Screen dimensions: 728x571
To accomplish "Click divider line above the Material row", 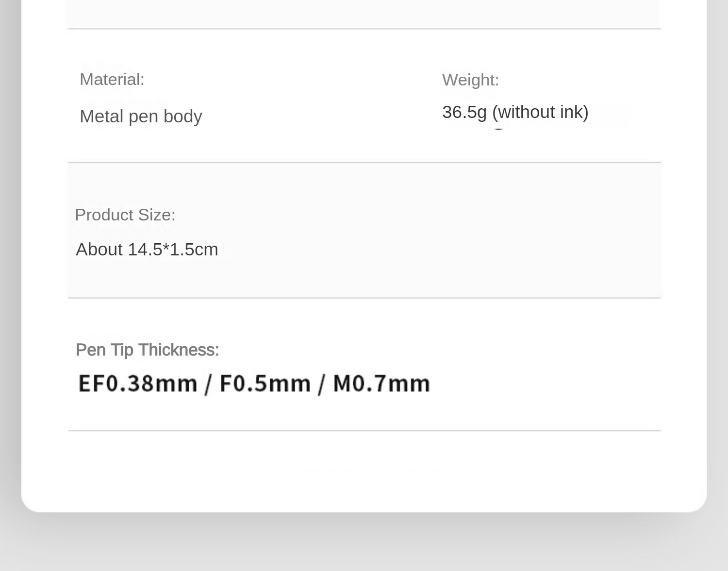I will [364, 29].
